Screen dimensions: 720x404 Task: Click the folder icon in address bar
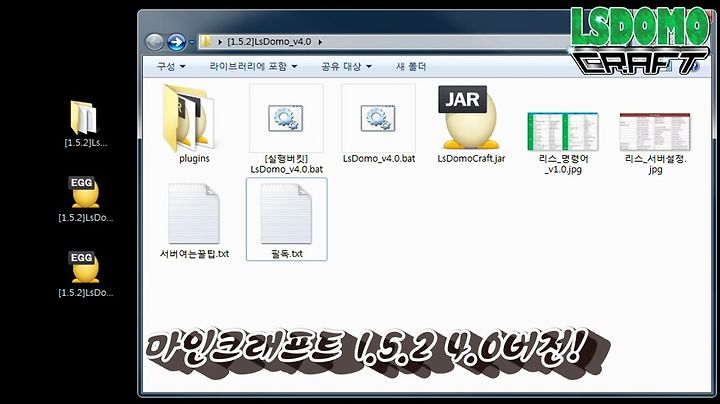[207, 41]
